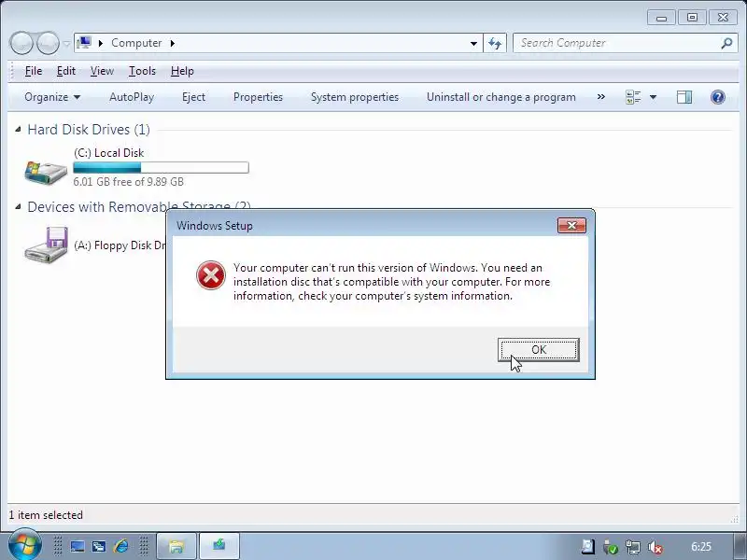Click AutoPlay in the toolbar
The height and width of the screenshot is (560, 747).
tap(132, 97)
